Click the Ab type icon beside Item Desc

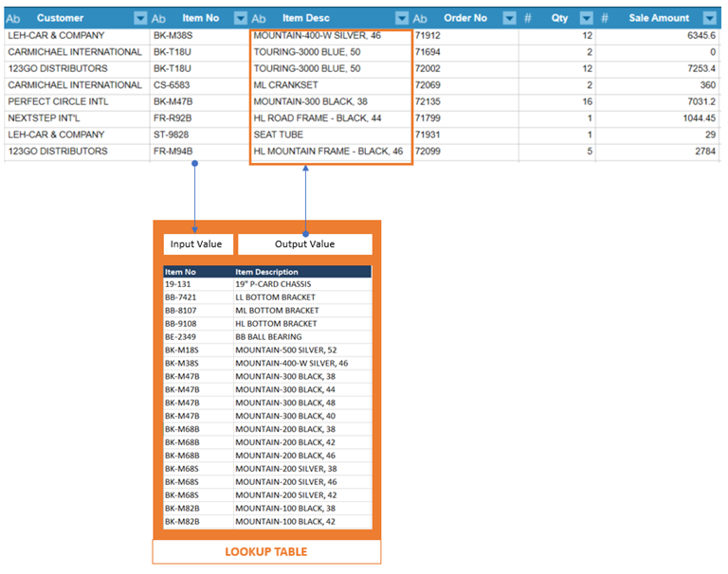(x=259, y=19)
